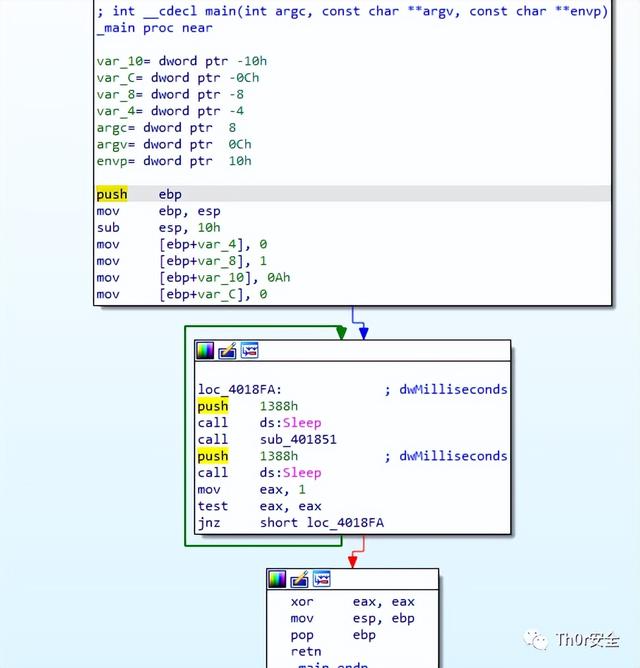Click color icon in loc_4018FA node header
The height and width of the screenshot is (668, 640).
205,351
